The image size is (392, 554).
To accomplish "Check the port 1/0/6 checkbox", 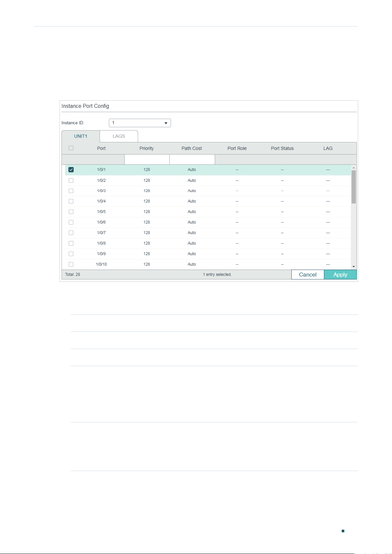I will click(x=71, y=222).
